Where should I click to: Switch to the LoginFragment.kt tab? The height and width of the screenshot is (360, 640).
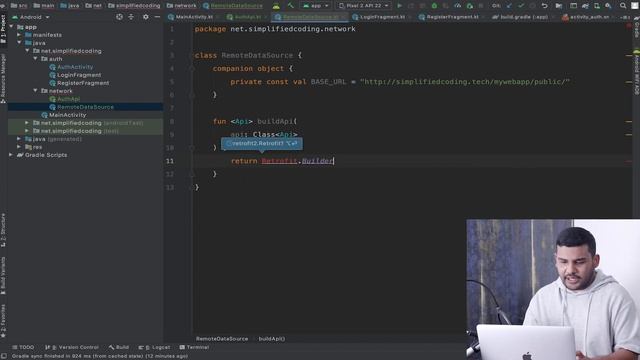pos(381,17)
